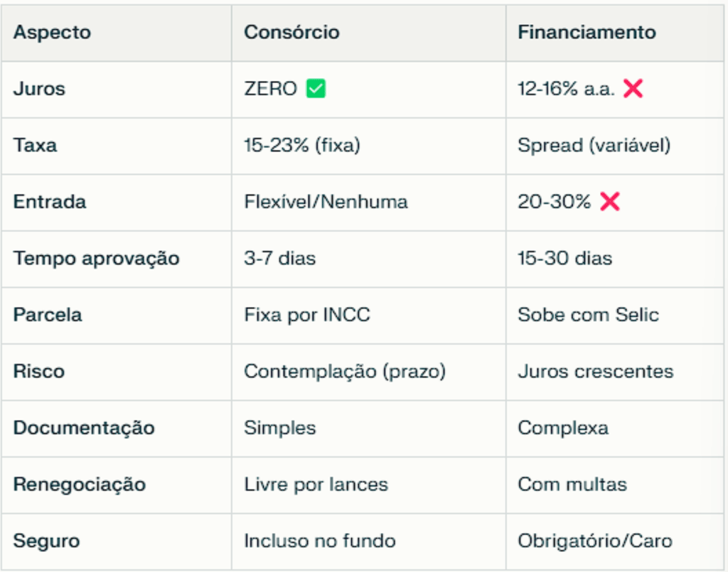Click the Financiamento column header
728x572 pixels.
(x=587, y=33)
